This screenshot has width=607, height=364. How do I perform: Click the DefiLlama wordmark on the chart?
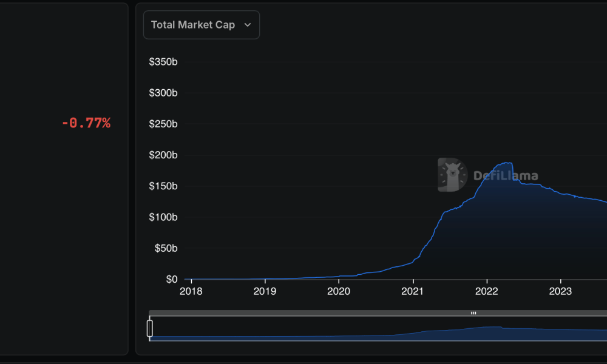point(506,177)
